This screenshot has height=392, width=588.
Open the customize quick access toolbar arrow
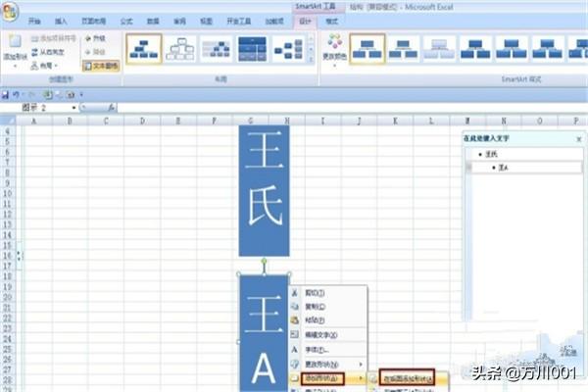tap(81, 95)
